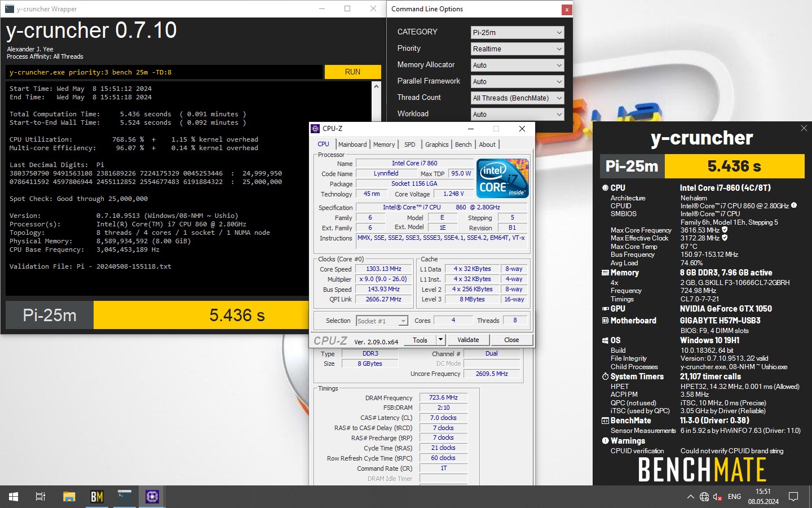Open the Bench tab in CPU-Z
This screenshot has height=508, width=812.
point(463,144)
